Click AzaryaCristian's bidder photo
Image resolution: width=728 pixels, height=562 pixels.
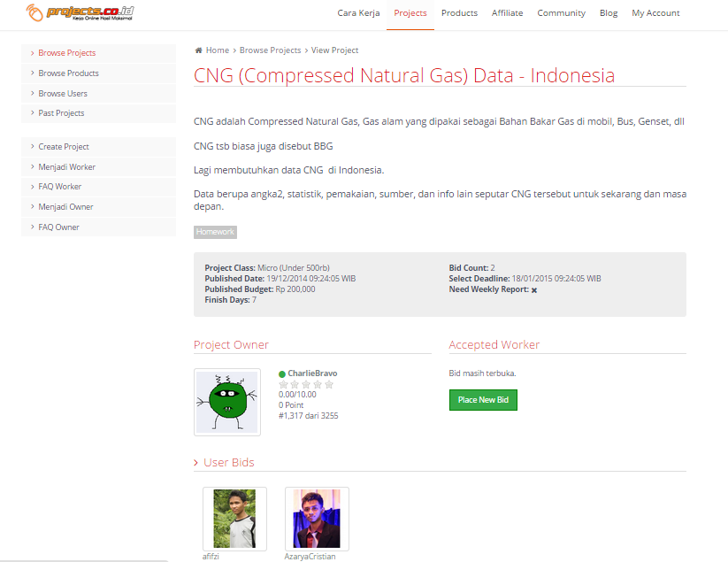click(x=317, y=519)
